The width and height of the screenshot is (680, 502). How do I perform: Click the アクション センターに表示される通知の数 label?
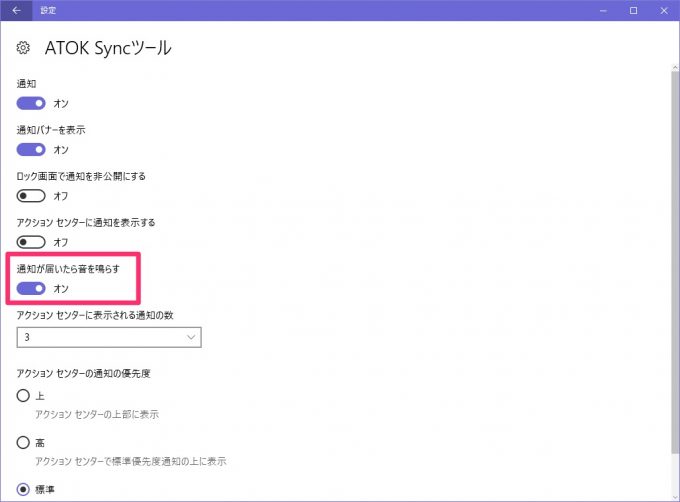[x=95, y=315]
